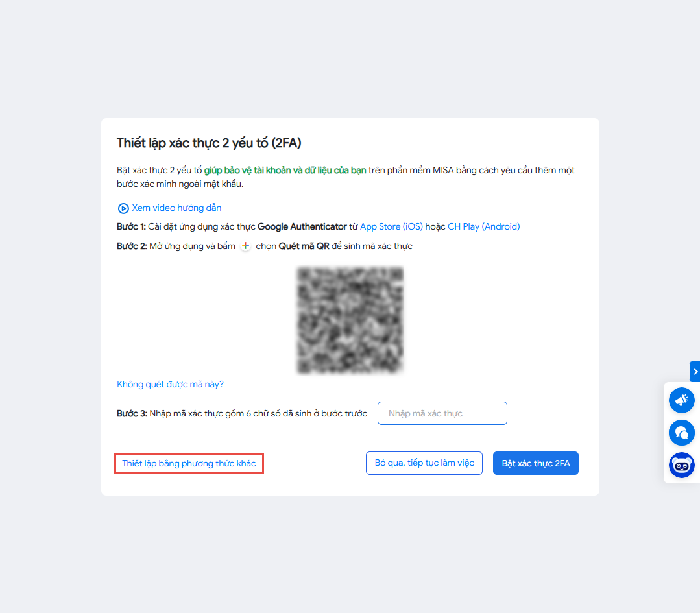700x613 pixels.
Task: Open the chat bubbles support icon
Action: [x=681, y=433]
